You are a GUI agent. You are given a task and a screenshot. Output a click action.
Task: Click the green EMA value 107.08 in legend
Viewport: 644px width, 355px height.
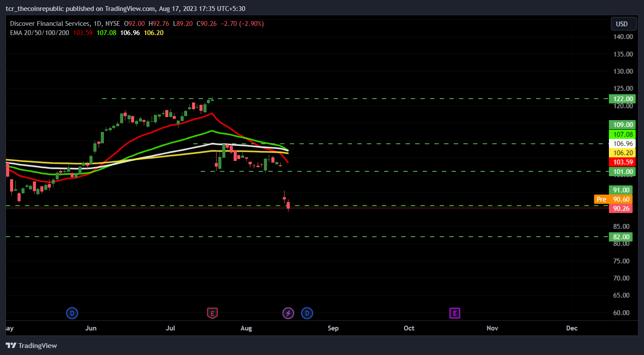coord(107,32)
